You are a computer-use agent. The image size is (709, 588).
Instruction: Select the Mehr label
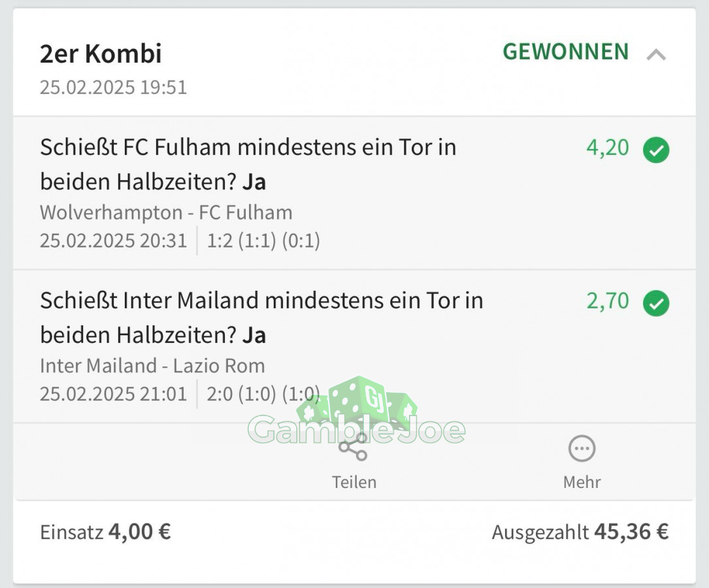582,482
